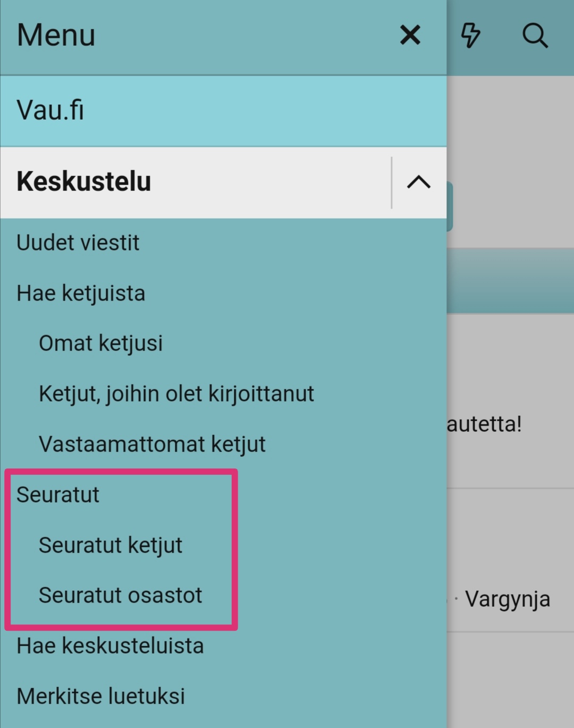Screen dimensions: 574x728
Task: Open Ketjut, joihin olet kirjoittanut
Action: coord(176,394)
